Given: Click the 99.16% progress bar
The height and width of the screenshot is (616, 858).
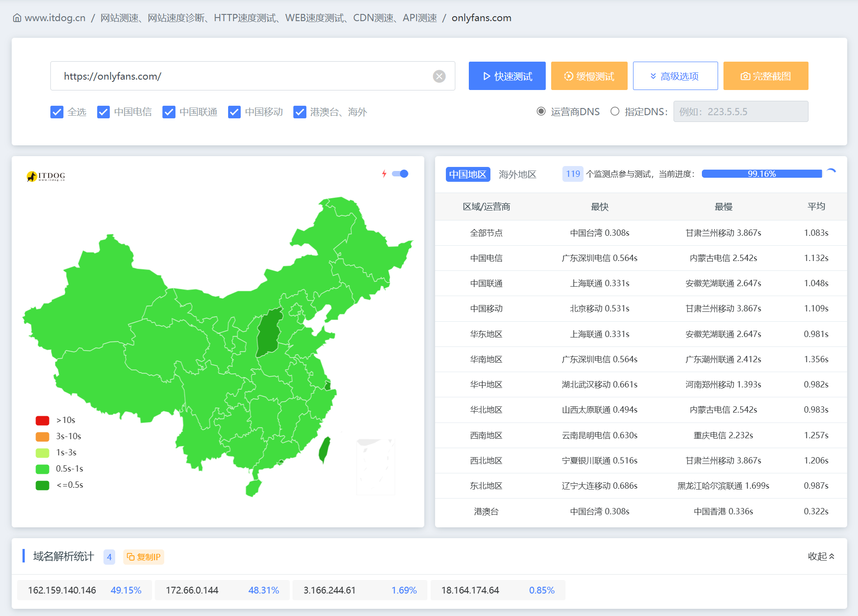Looking at the screenshot, I should tap(762, 174).
